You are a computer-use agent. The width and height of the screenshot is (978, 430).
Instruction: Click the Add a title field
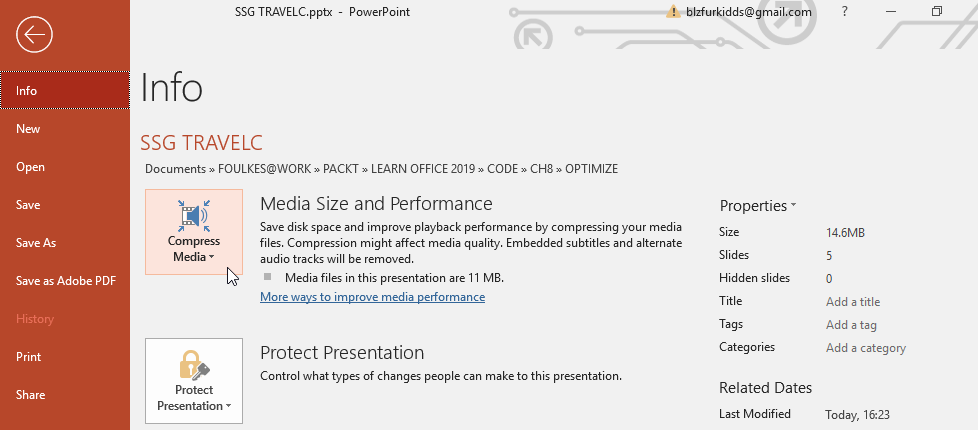click(853, 302)
